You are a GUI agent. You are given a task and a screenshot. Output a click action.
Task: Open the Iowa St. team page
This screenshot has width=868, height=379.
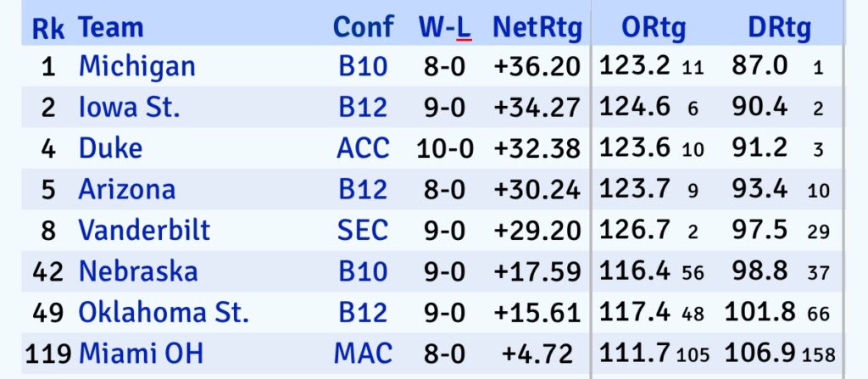coord(129,108)
